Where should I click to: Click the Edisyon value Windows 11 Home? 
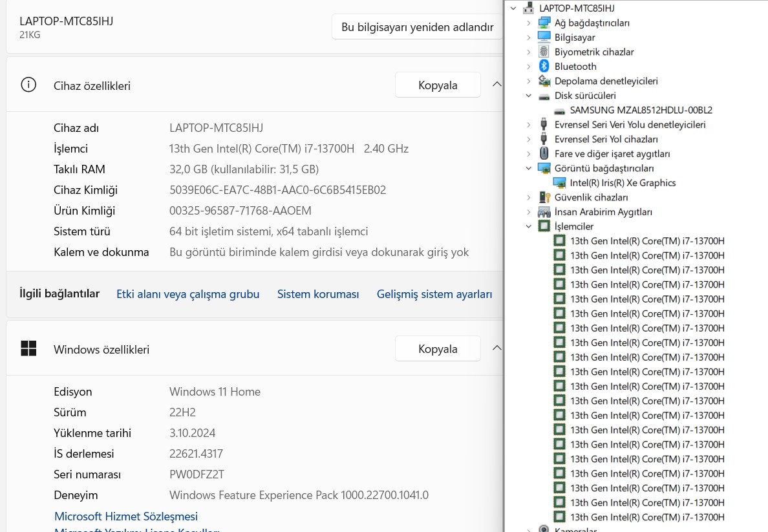215,392
